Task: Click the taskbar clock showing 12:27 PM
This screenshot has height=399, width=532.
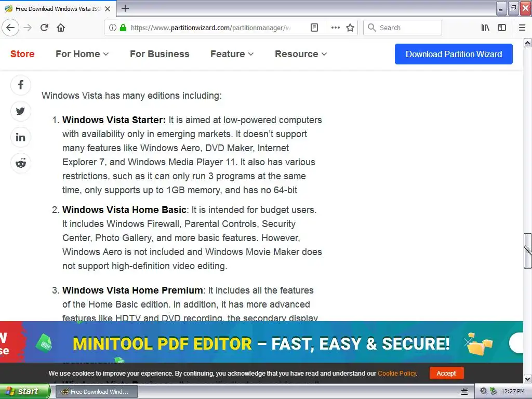Action: (x=513, y=391)
